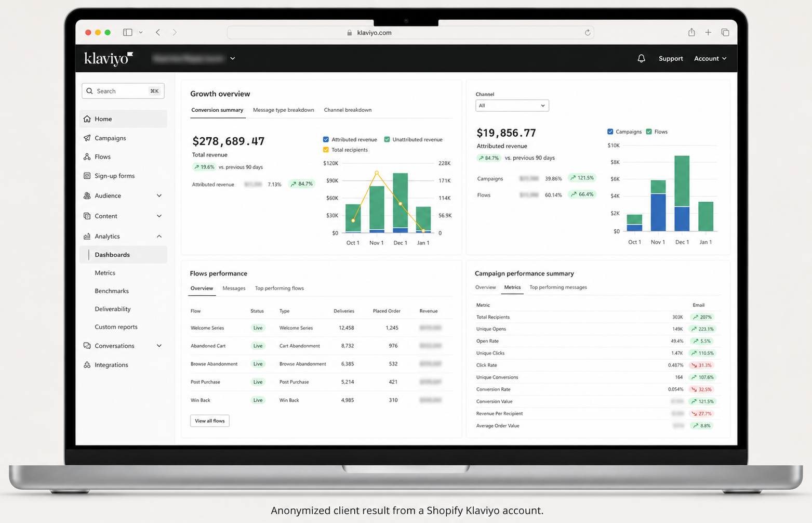This screenshot has width=812, height=523.
Task: Click the Home sidebar icon
Action: click(87, 119)
